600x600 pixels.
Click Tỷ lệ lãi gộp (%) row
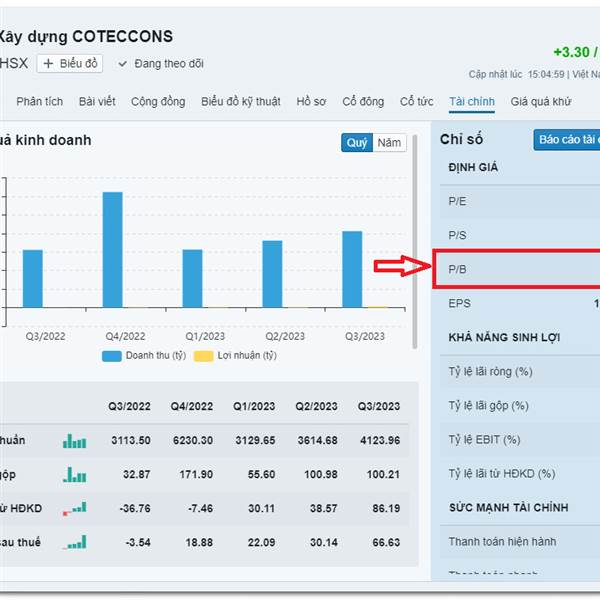coord(520,406)
